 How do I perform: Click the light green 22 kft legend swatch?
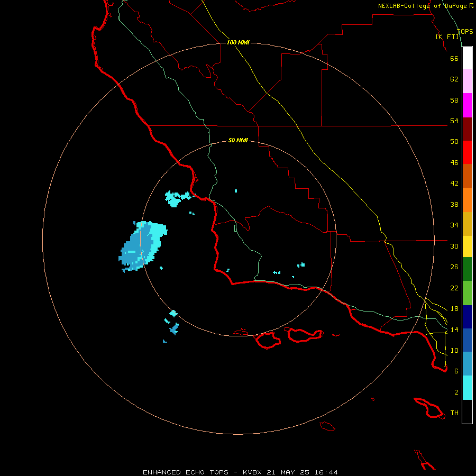point(467,293)
